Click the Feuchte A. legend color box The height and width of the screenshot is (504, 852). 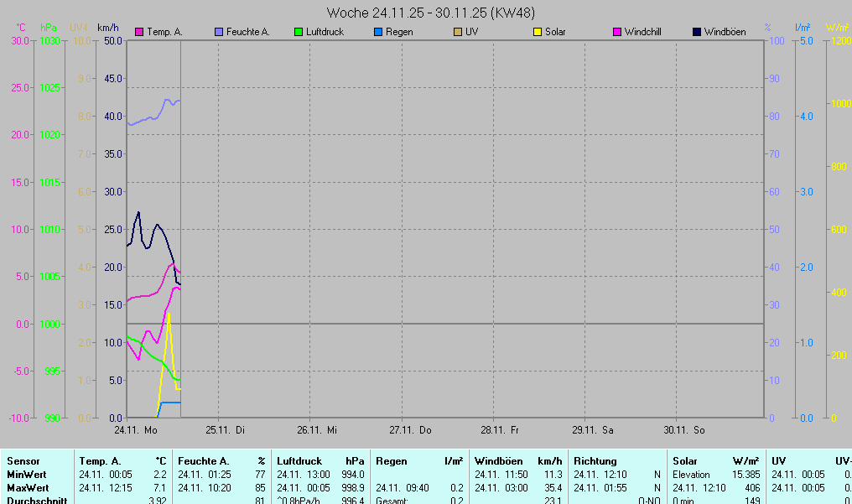click(219, 32)
